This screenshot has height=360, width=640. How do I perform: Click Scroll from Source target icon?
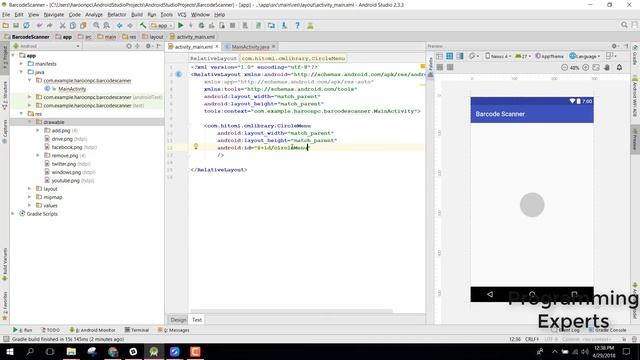click(129, 46)
